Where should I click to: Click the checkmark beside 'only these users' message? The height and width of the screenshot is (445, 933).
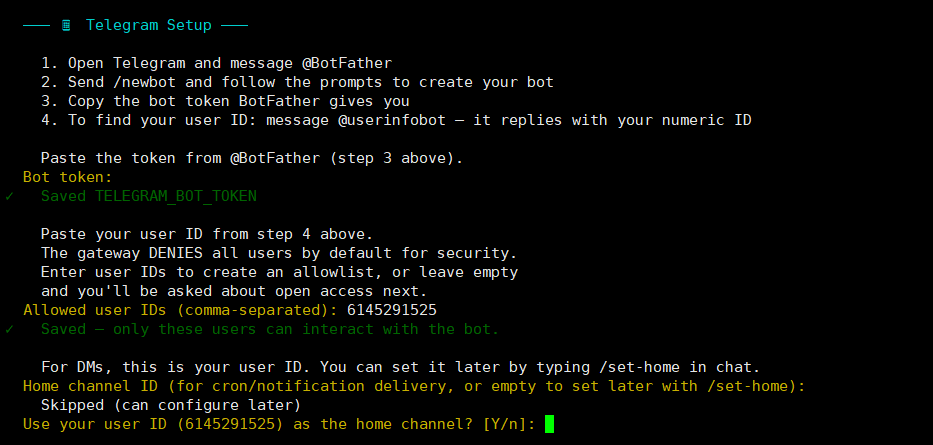(x=9, y=329)
